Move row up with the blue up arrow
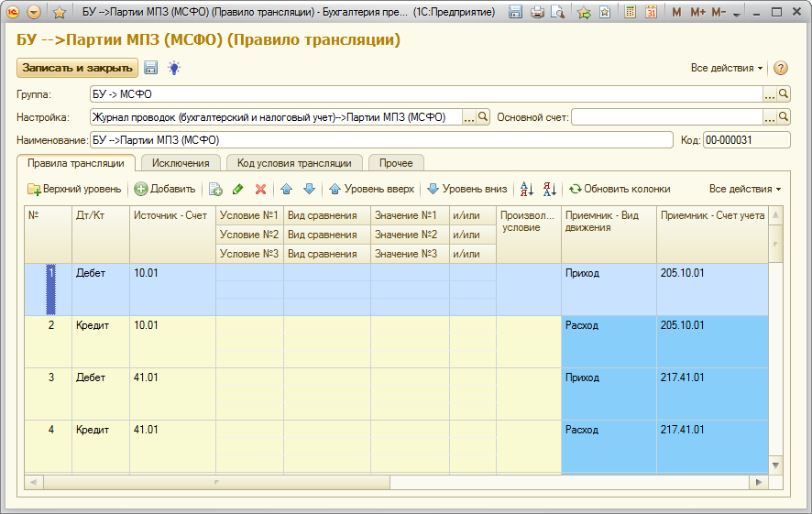 coord(286,189)
